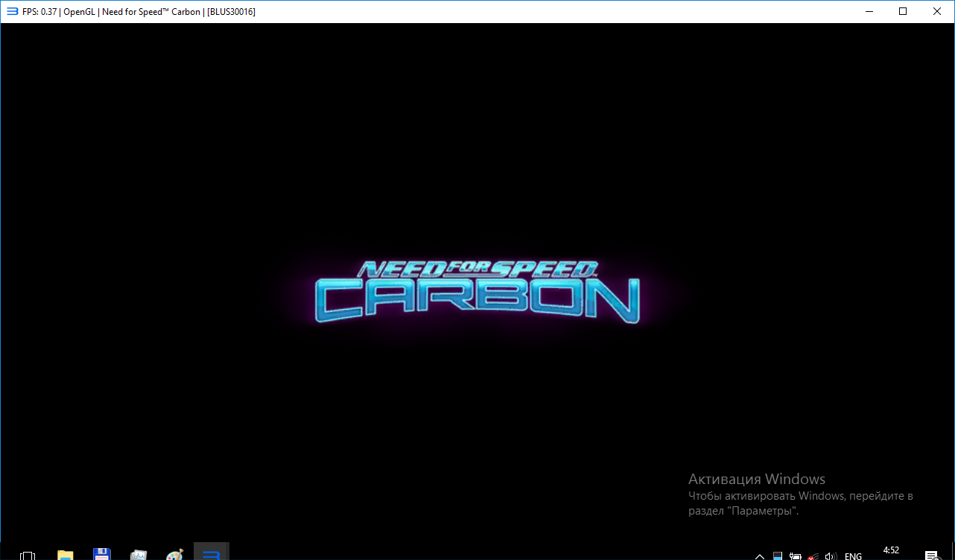Expand hidden system tray icons chevron
This screenshot has height=560, width=955.
(x=760, y=556)
